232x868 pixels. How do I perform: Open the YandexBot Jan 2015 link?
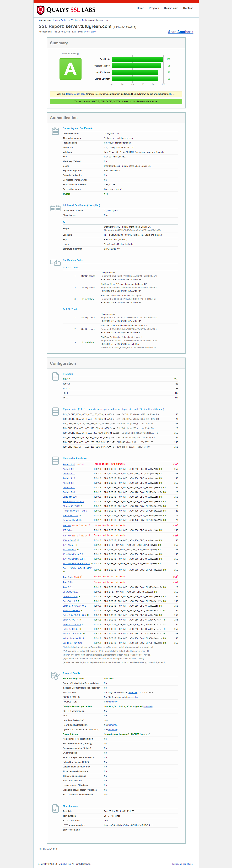pyautogui.click(x=73, y=643)
